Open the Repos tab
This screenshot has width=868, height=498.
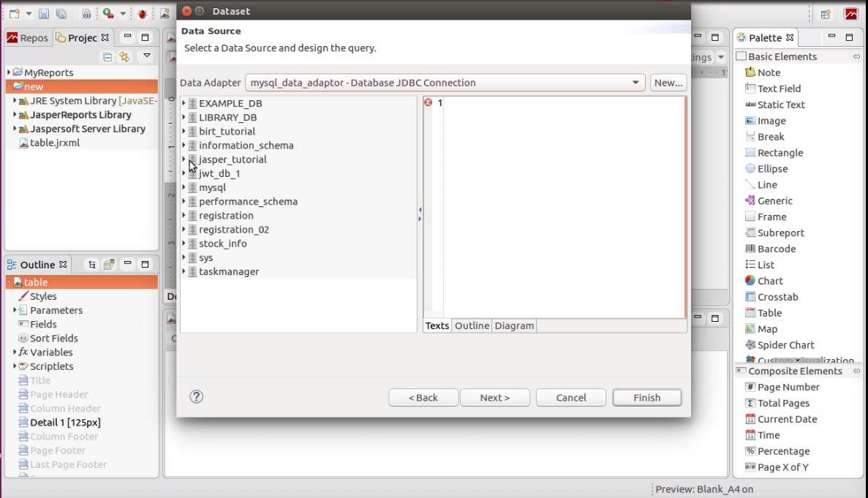tap(27, 37)
